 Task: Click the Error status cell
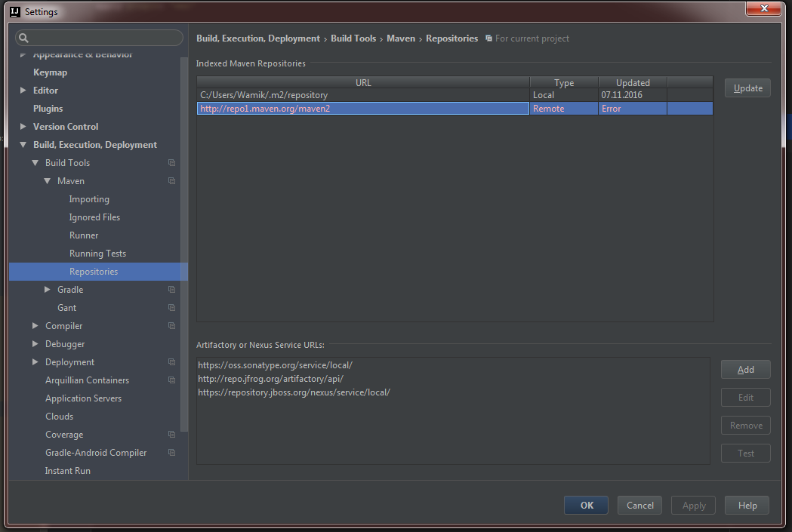(633, 109)
